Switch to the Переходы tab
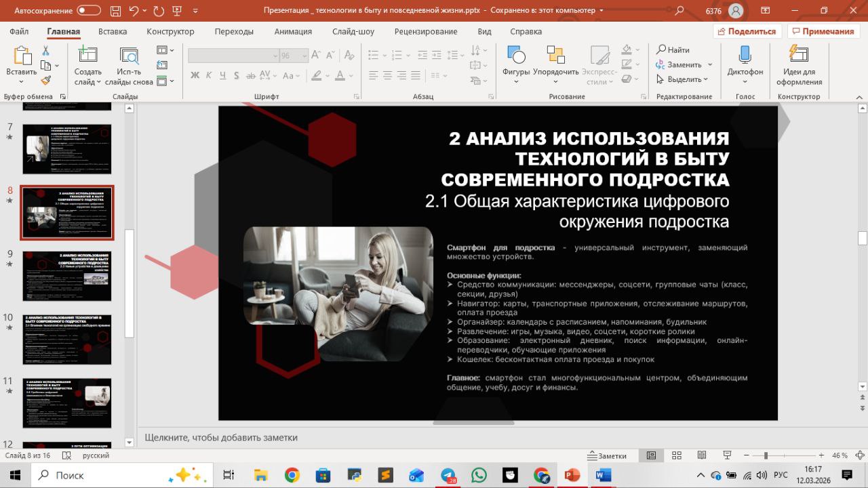868x488 pixels. point(234,31)
